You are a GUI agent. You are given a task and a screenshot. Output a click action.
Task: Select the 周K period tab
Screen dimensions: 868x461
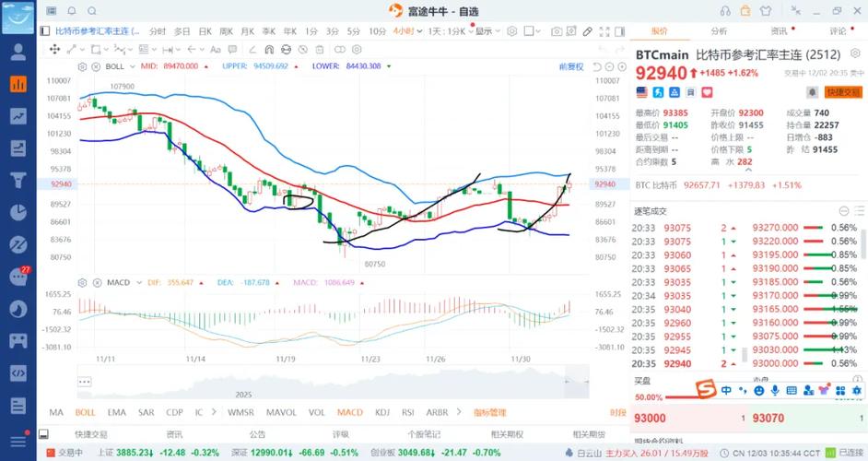tap(227, 31)
